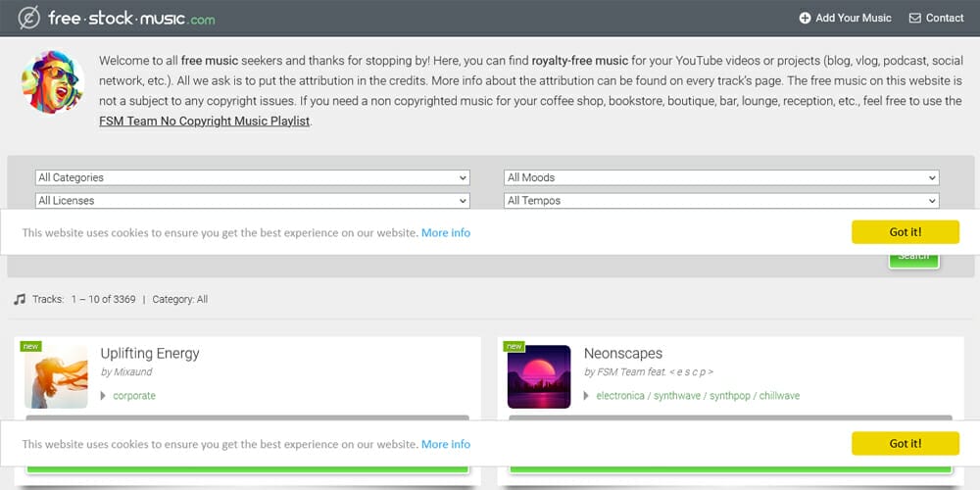The width and height of the screenshot is (980, 490).
Task: Go to free-stock-music.com home text logo
Action: click(131, 19)
